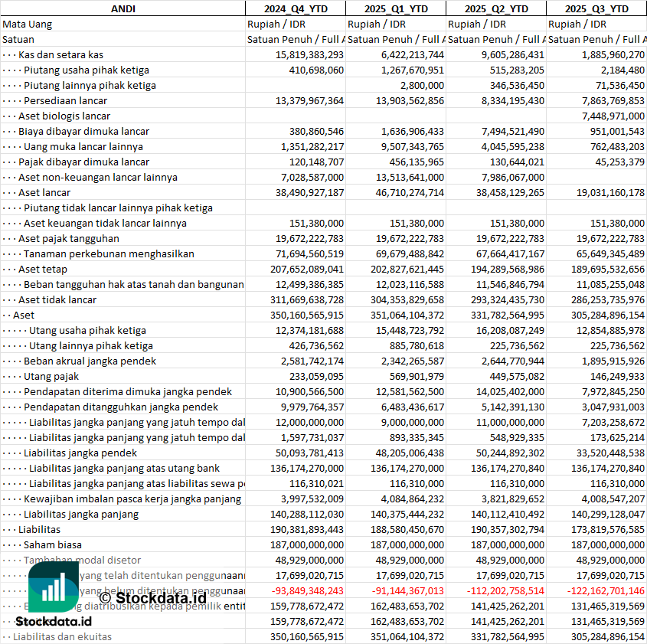Select the Aset tidak lancar row label
This screenshot has width=647, height=644.
(57, 299)
